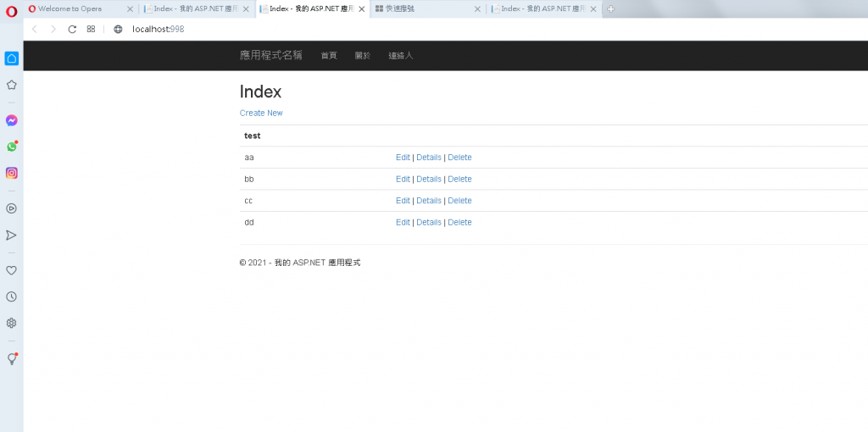This screenshot has height=432, width=868.
Task: Open the 首頁 navigation link
Action: point(329,56)
